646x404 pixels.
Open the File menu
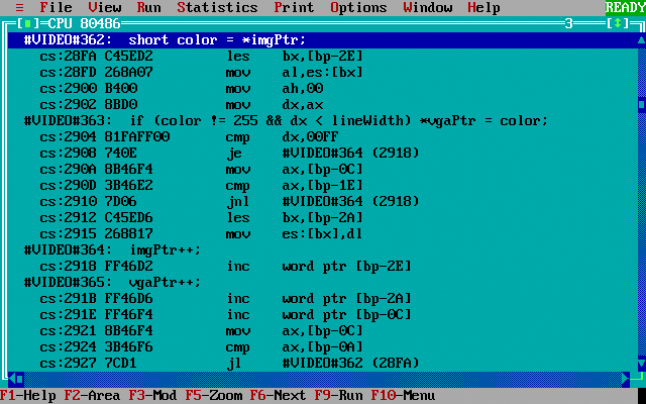click(56, 7)
